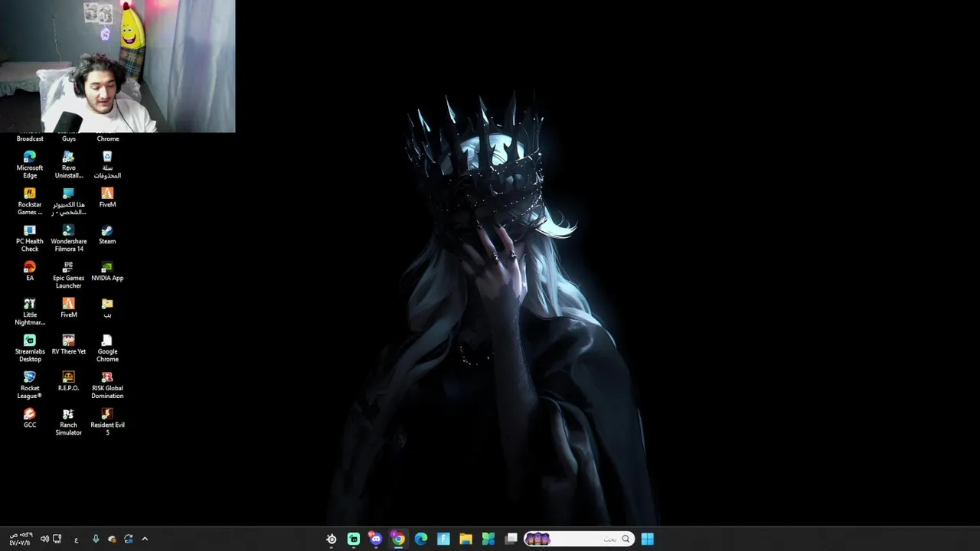Open the green puzzle app in taskbar
Viewport: 980px width, 551px height.
coord(488,539)
